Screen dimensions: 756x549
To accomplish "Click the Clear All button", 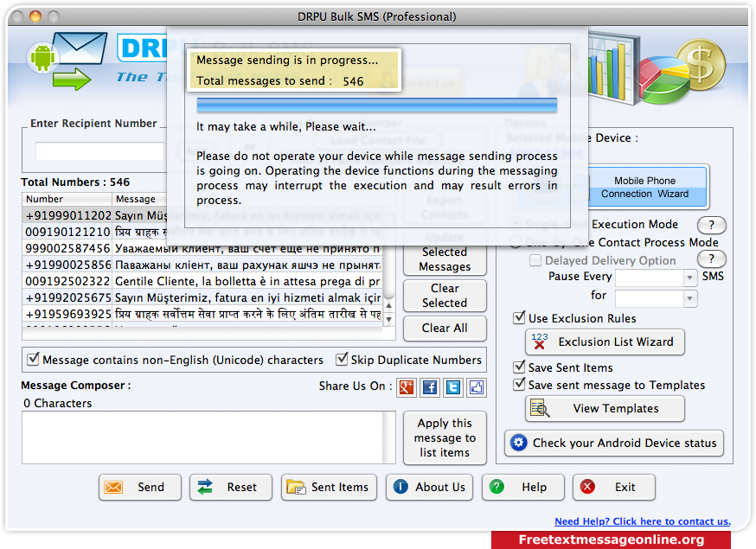I will click(x=445, y=328).
